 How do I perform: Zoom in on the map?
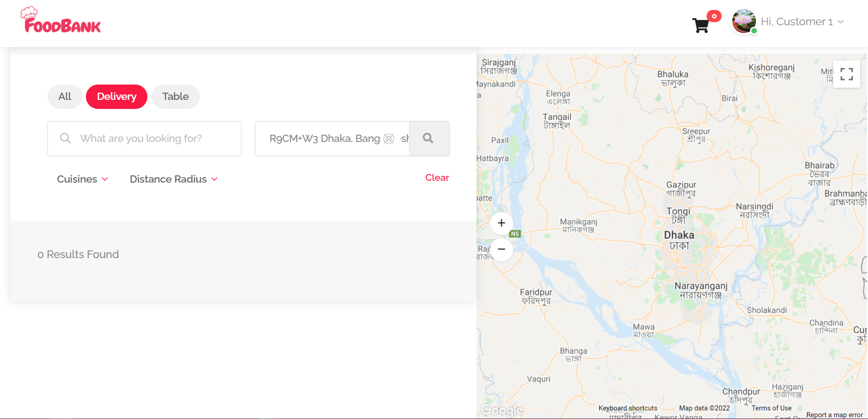coord(501,223)
